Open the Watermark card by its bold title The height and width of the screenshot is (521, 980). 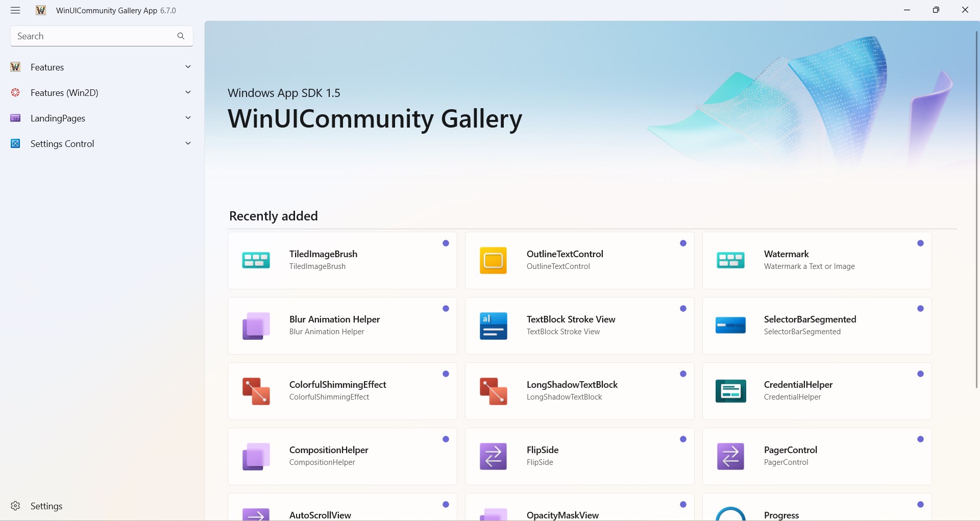pos(787,254)
